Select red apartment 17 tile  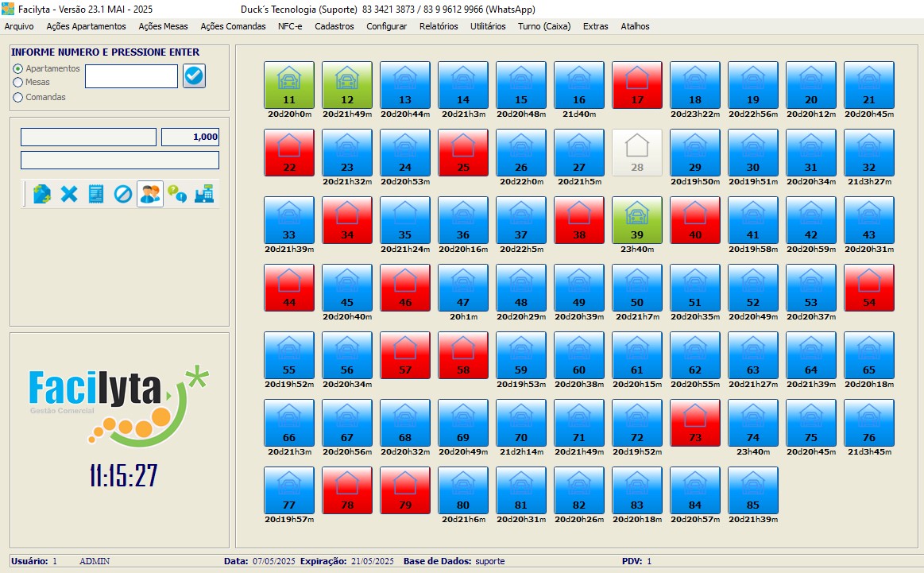[637, 85]
